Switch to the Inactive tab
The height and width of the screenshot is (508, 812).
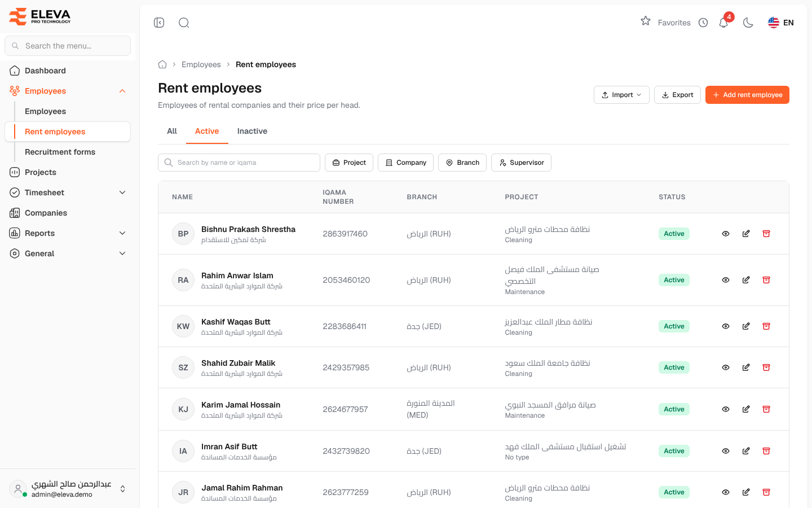[252, 131]
